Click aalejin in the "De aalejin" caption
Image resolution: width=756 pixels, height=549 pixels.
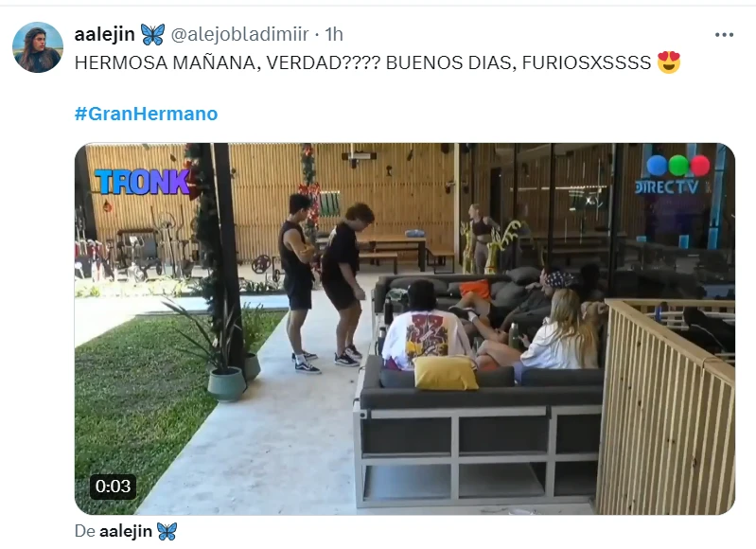pos(125,531)
